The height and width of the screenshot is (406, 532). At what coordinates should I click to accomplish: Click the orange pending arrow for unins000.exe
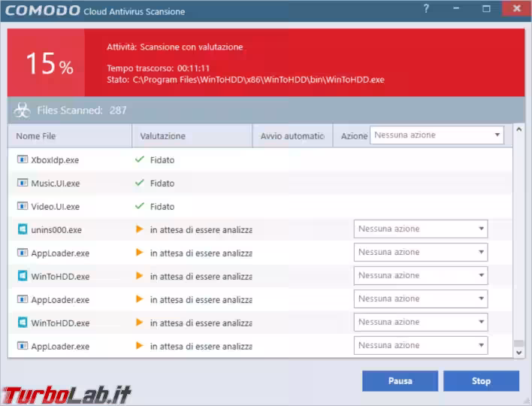[x=140, y=229]
